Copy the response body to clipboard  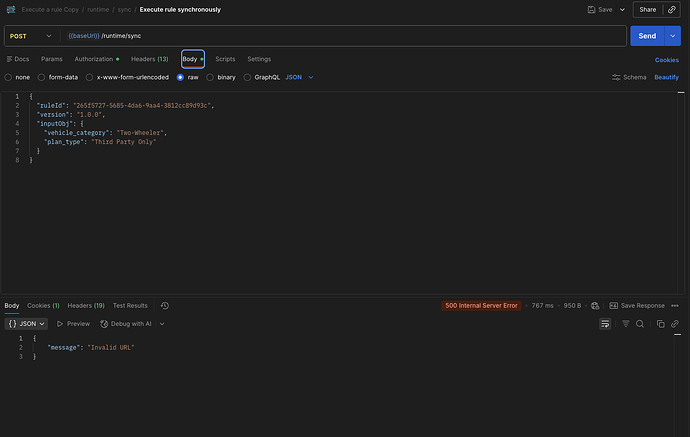click(x=661, y=324)
